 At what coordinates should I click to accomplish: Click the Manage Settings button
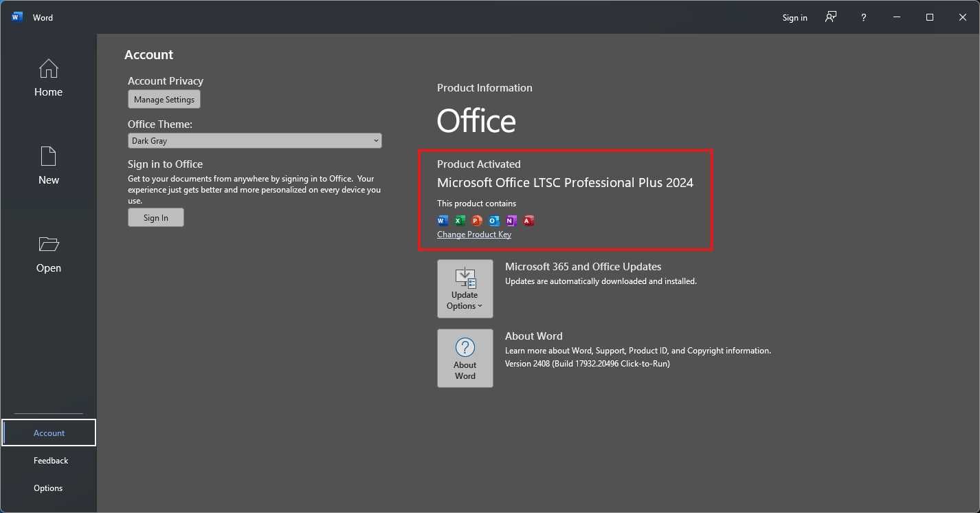[x=164, y=99]
